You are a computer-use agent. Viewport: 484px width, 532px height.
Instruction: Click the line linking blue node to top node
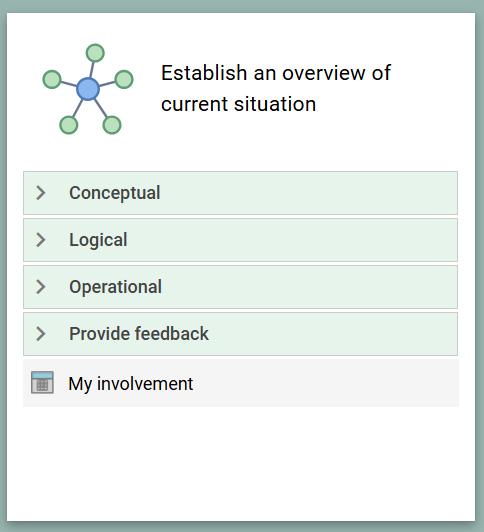click(92, 70)
